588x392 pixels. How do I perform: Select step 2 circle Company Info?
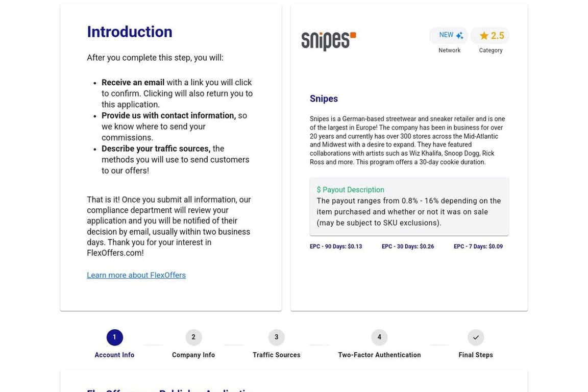(193, 337)
